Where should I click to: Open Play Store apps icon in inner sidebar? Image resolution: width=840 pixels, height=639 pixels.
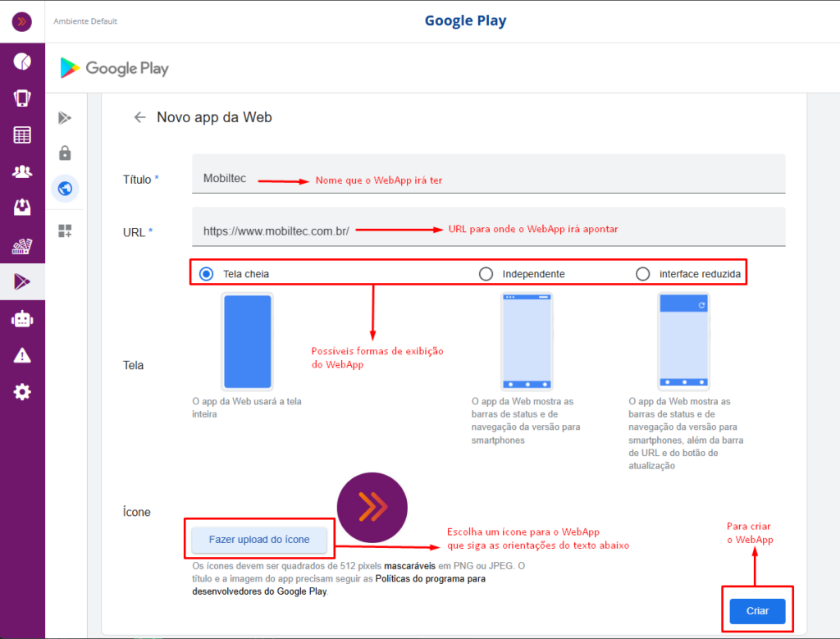tap(65, 118)
